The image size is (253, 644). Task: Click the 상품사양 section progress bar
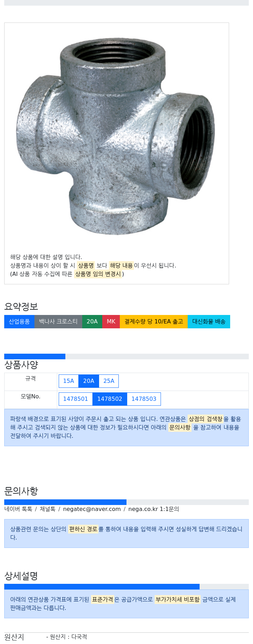[126, 356]
